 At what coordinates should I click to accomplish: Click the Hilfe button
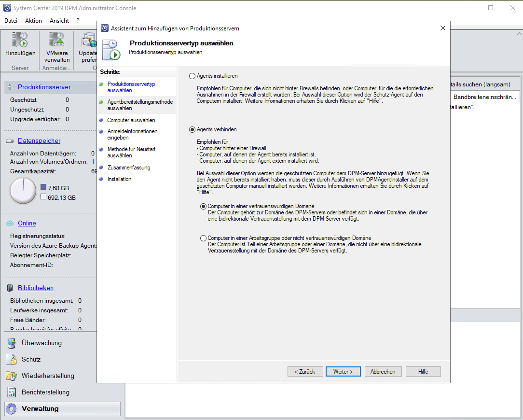423,372
